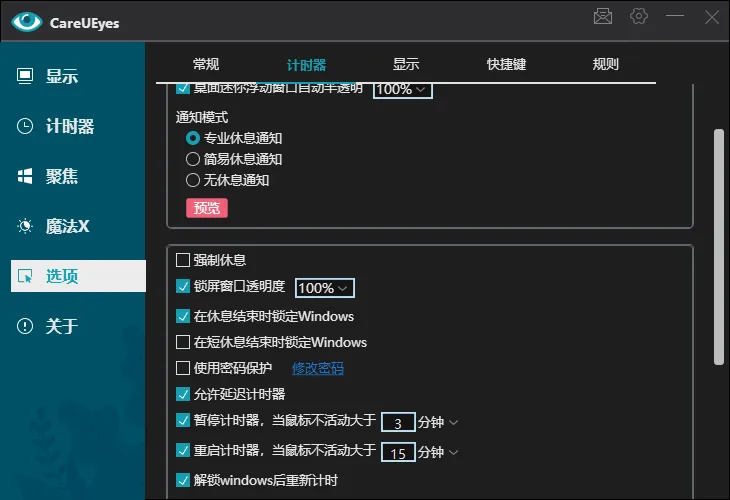730x500 pixels.
Task: Switch to the 快捷键 tab
Action: click(x=506, y=64)
